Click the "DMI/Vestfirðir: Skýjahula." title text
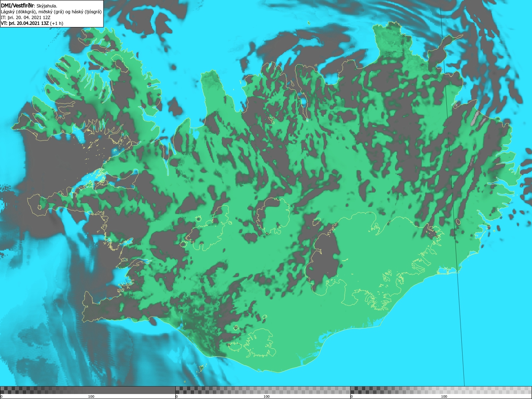The width and height of the screenshot is (532, 399). click(29, 5)
